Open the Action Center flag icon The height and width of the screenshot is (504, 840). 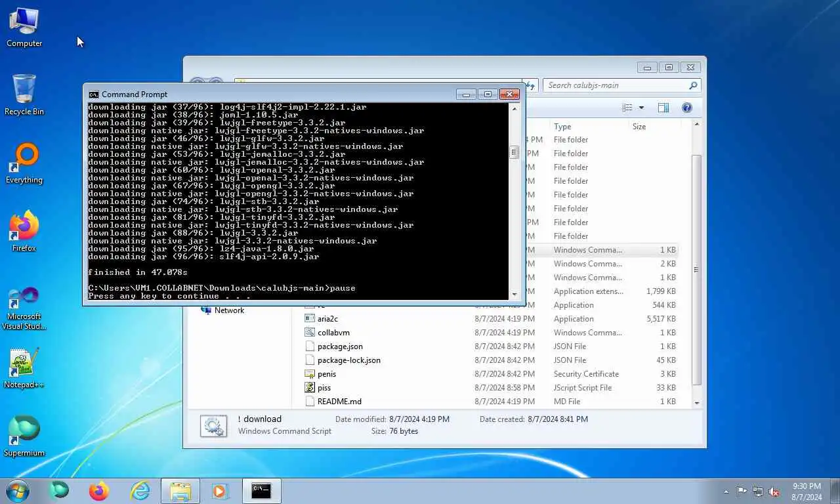point(742,492)
